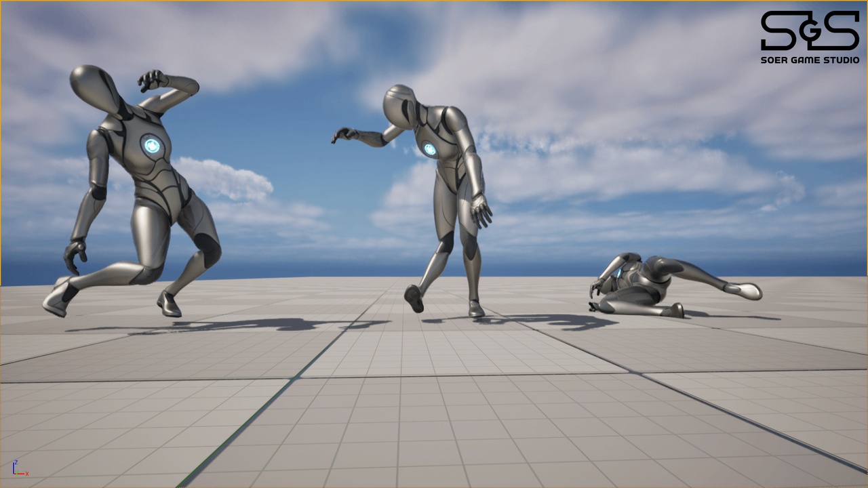Image resolution: width=868 pixels, height=488 pixels.
Task: Select the left mannequin's trailing back foot
Action: [x=57, y=298]
